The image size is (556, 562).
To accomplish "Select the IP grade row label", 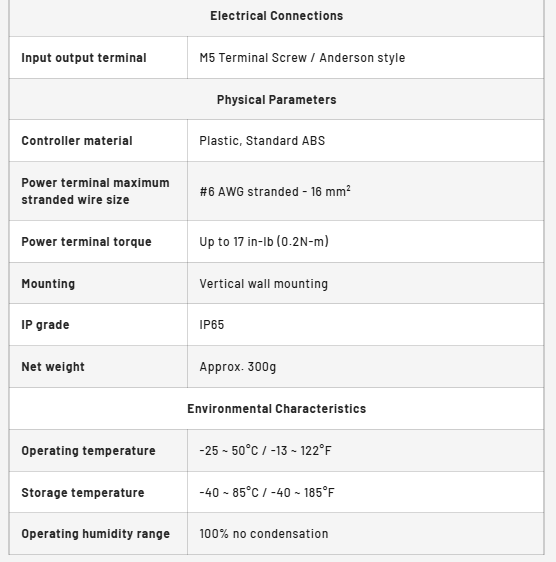I will tap(45, 325).
